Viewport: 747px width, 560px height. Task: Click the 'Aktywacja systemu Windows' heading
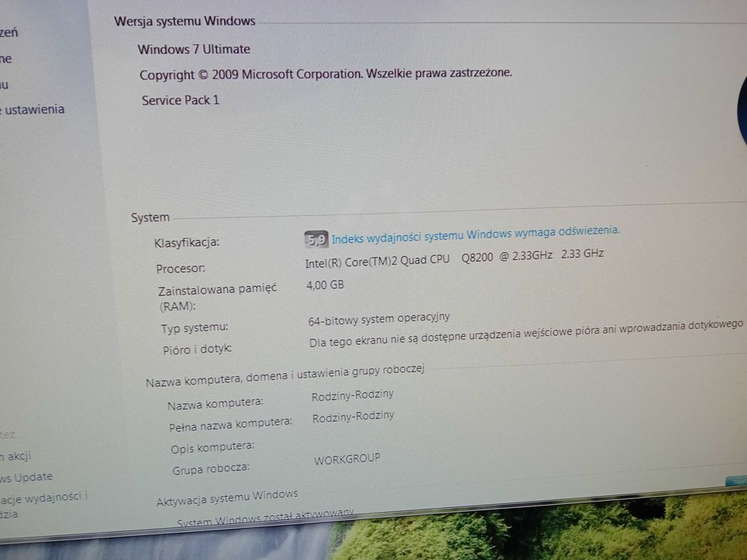coord(227,498)
